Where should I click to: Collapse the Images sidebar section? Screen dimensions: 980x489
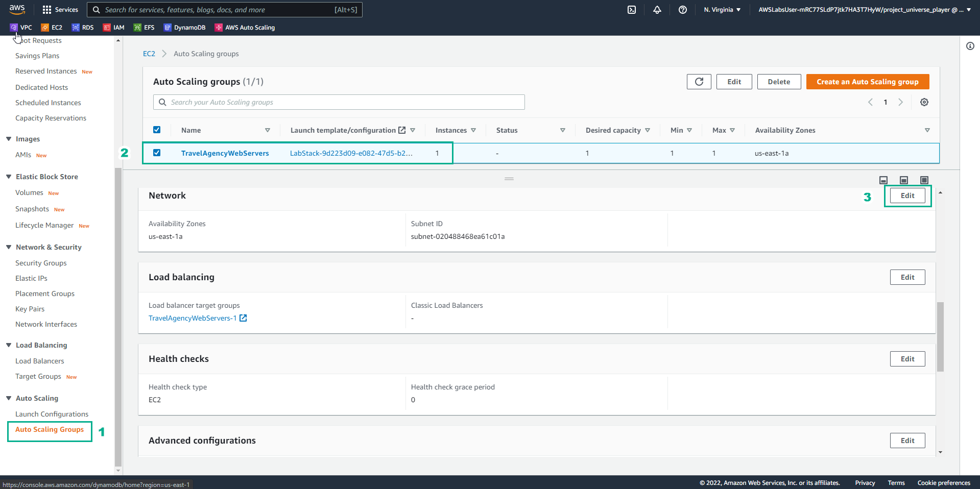[x=9, y=139]
